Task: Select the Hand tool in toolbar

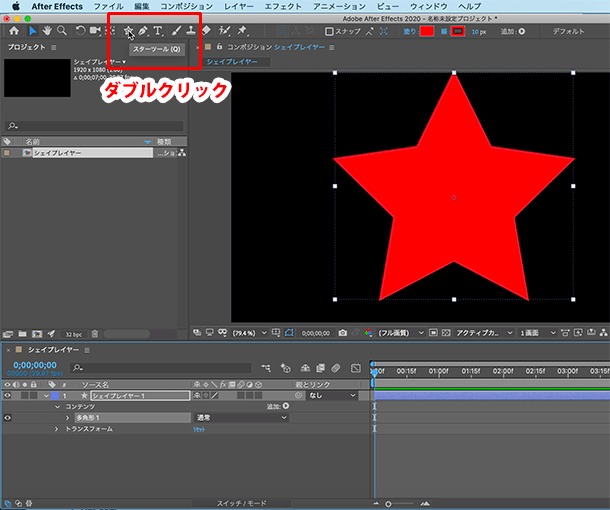Action: (x=47, y=30)
